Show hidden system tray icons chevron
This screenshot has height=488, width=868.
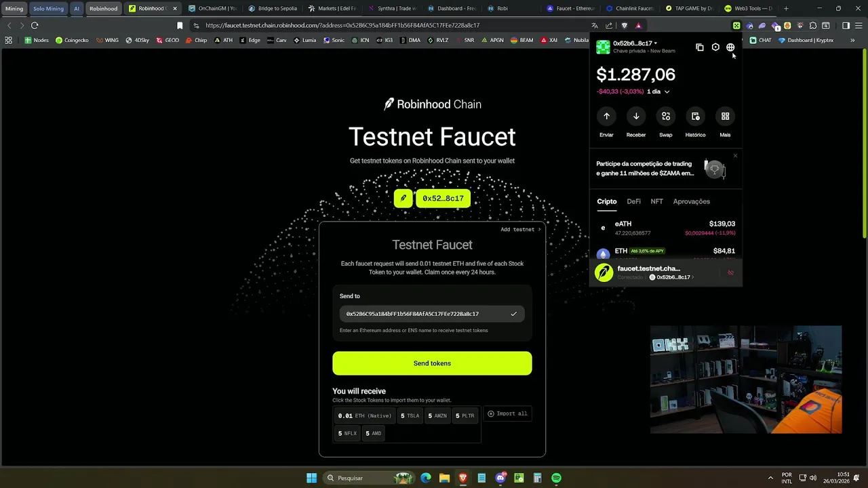click(x=770, y=478)
